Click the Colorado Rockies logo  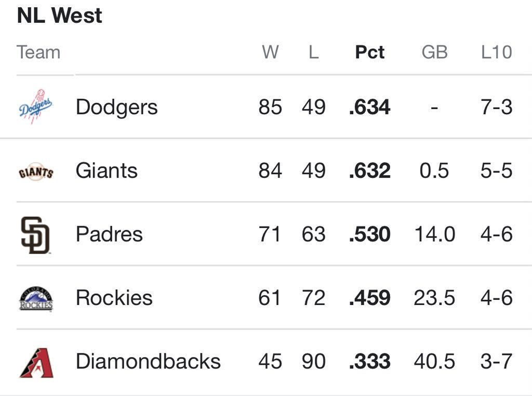click(x=36, y=298)
